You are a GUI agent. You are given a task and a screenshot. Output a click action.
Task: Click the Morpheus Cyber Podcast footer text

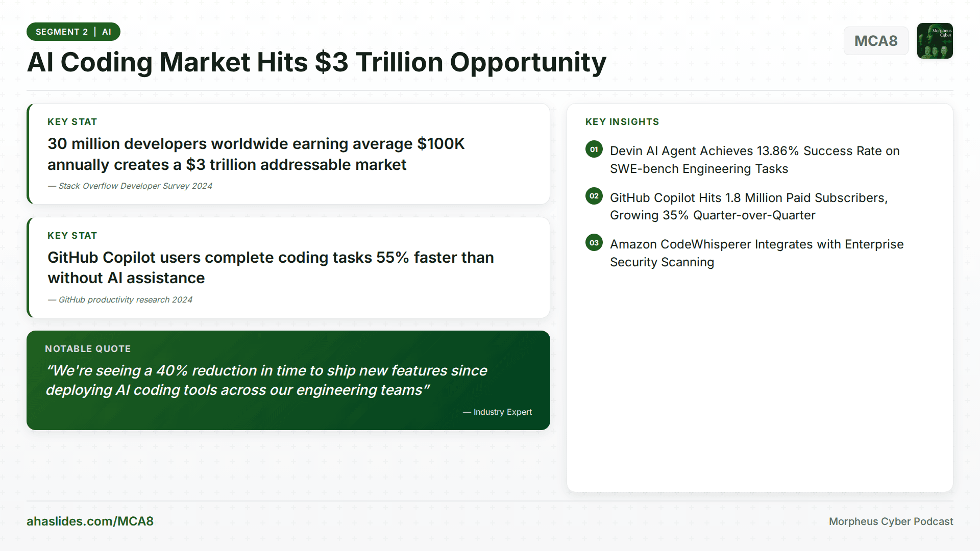point(891,521)
